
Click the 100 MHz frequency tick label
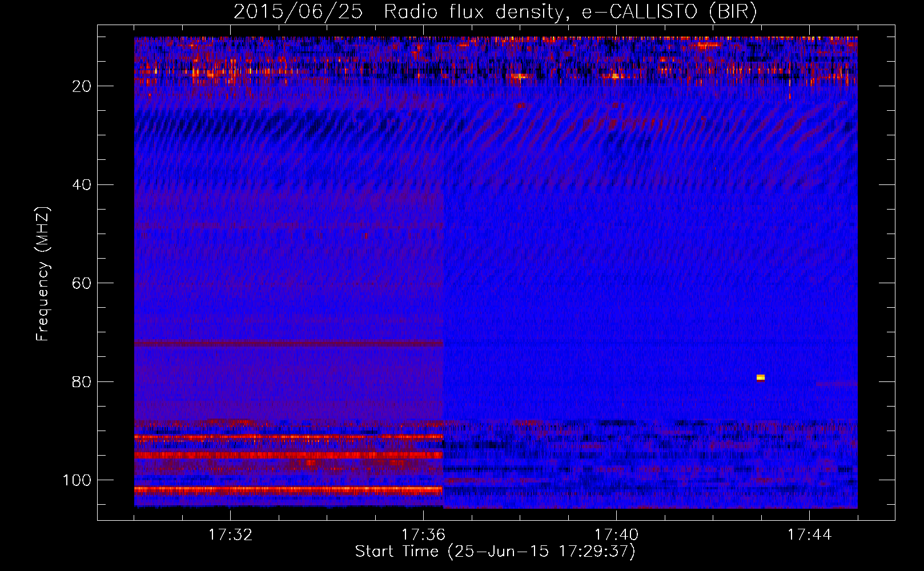77,480
